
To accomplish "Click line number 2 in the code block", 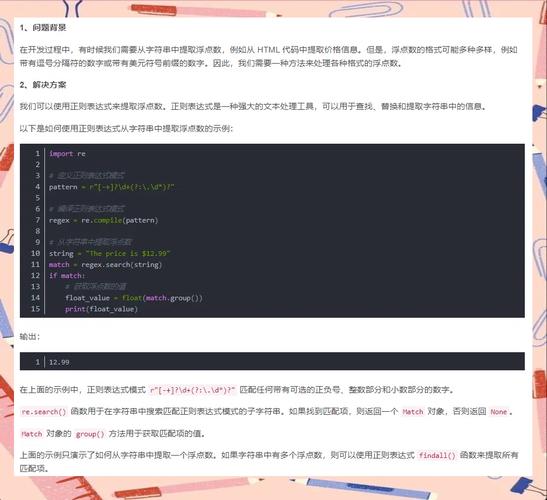I will tap(38, 165).
